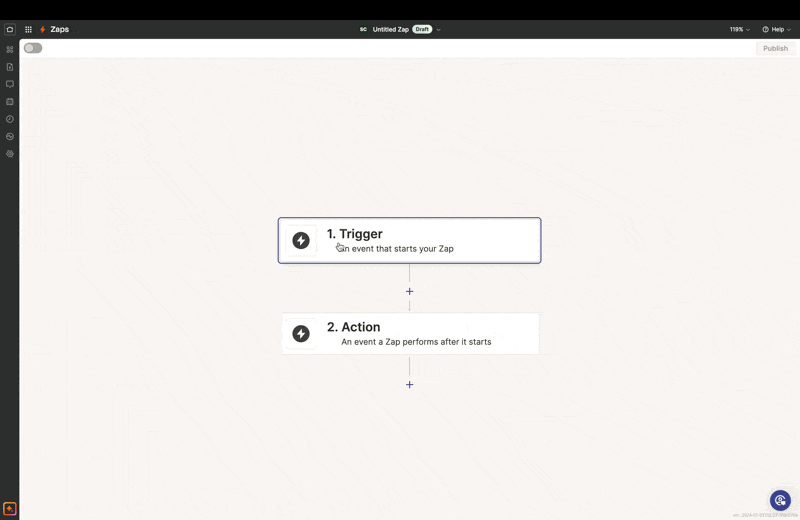Click the SC folder avatar icon

coord(363,30)
